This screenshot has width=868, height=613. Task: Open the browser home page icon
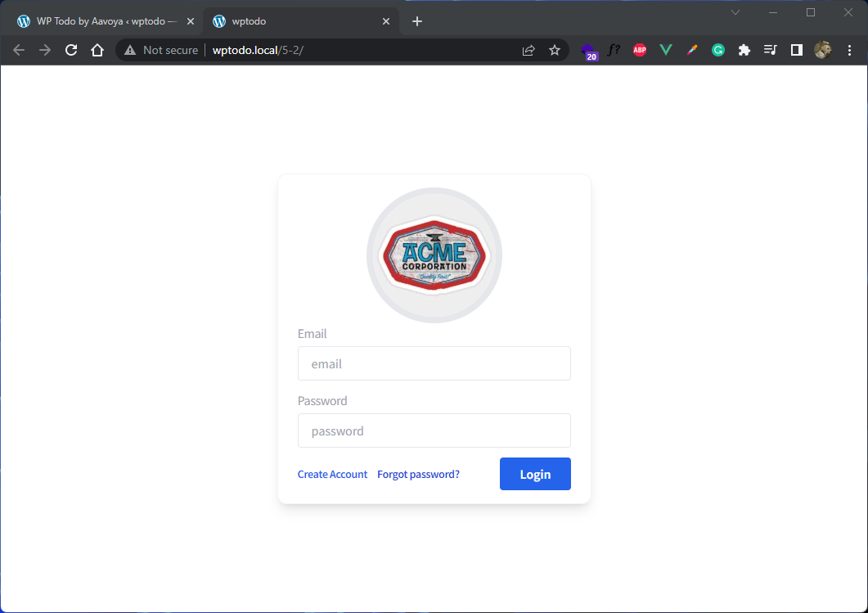pyautogui.click(x=97, y=51)
